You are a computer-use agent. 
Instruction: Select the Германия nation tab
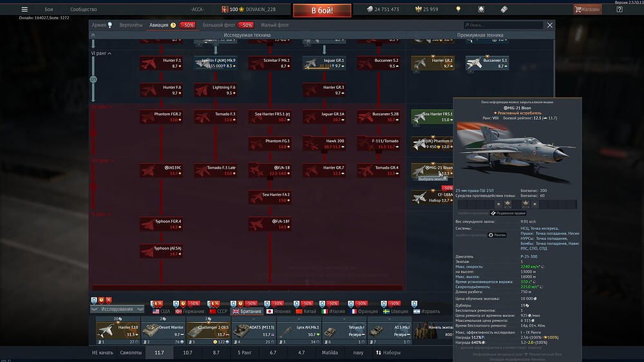coord(190,311)
